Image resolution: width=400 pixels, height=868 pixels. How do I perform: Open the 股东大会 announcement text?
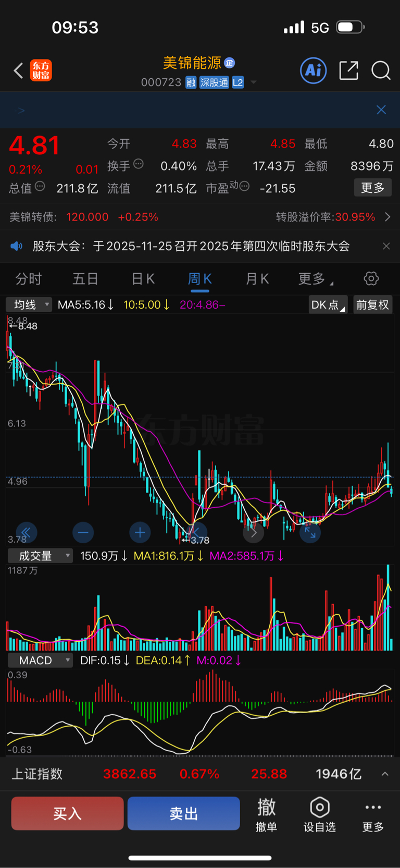pyautogui.click(x=191, y=246)
